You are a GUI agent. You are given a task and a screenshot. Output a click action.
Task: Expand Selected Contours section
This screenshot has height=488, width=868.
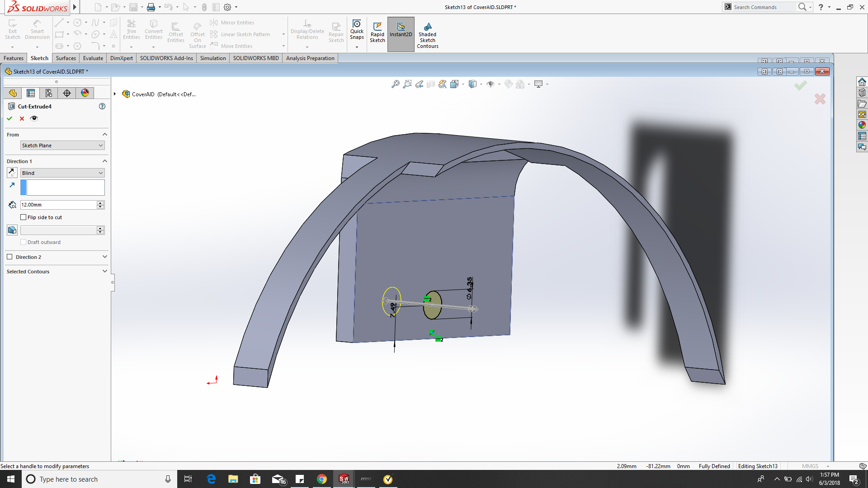click(x=105, y=272)
